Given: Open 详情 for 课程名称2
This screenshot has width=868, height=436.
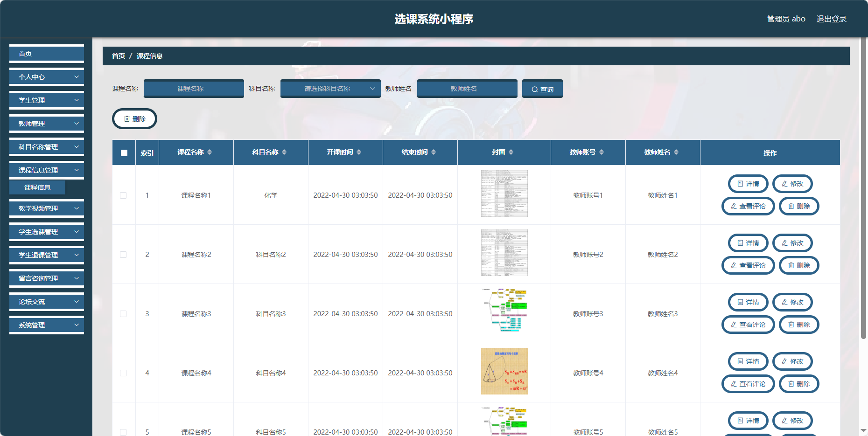Looking at the screenshot, I should point(748,243).
